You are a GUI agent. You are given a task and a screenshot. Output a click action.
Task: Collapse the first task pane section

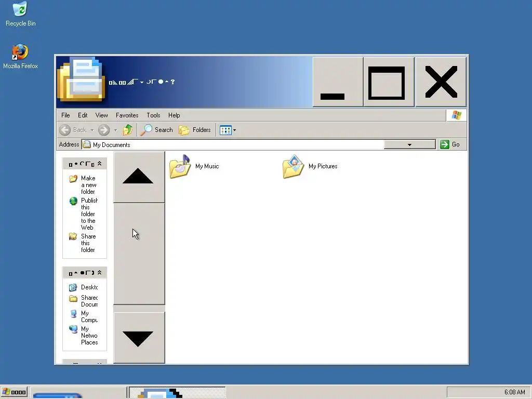(x=99, y=164)
